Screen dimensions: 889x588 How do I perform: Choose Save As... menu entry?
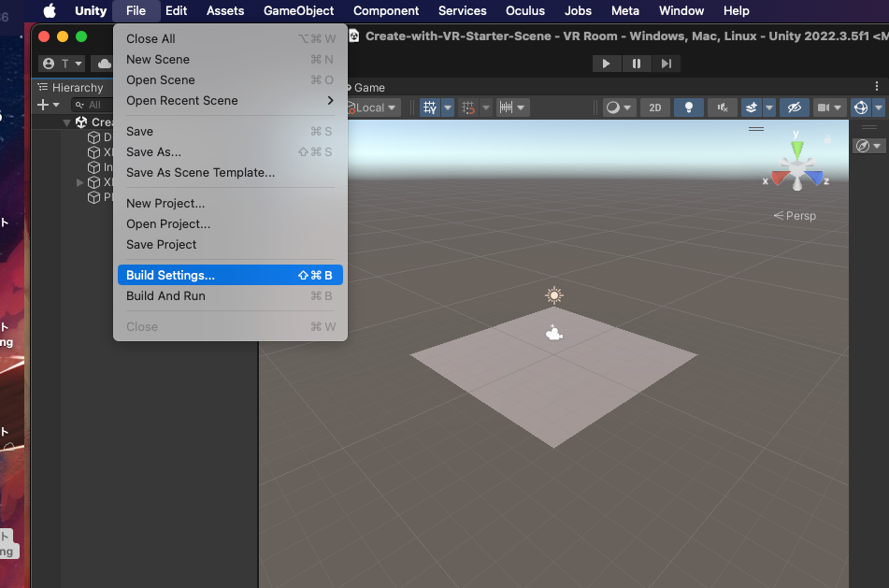tap(230, 152)
